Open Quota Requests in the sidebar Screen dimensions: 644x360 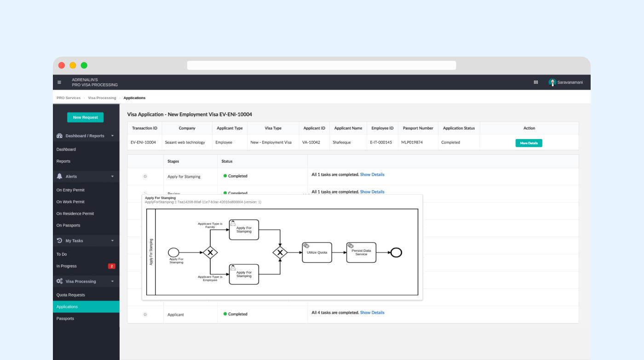[70, 295]
